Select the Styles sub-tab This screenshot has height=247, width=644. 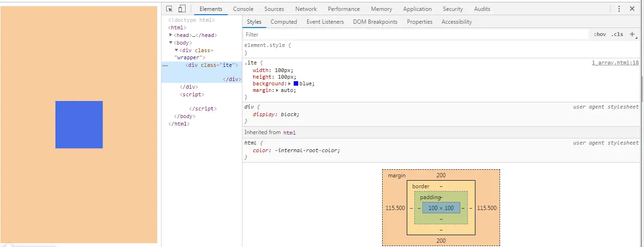[x=254, y=22]
